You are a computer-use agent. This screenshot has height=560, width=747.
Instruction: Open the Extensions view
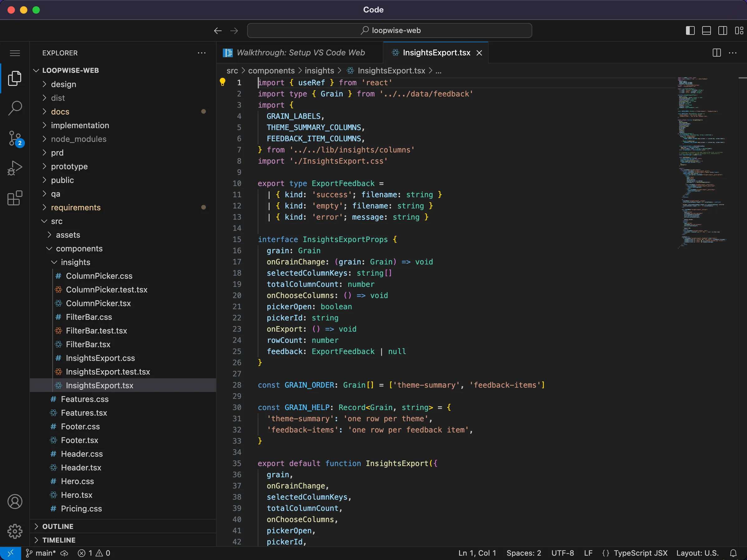[15, 198]
